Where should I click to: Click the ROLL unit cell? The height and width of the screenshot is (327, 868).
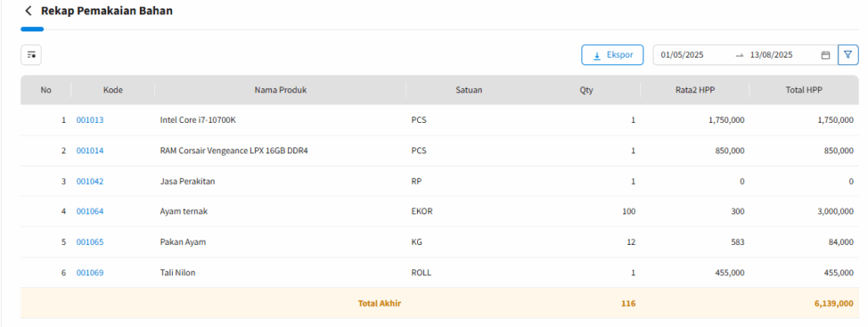click(420, 272)
